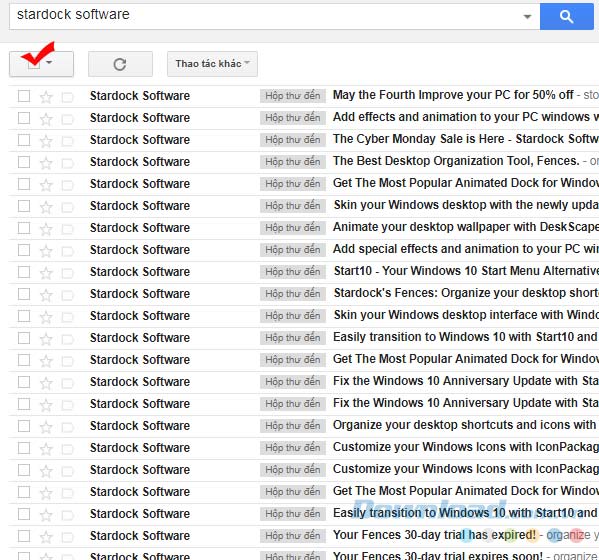Star the Stardock's Fences email

pyautogui.click(x=46, y=295)
